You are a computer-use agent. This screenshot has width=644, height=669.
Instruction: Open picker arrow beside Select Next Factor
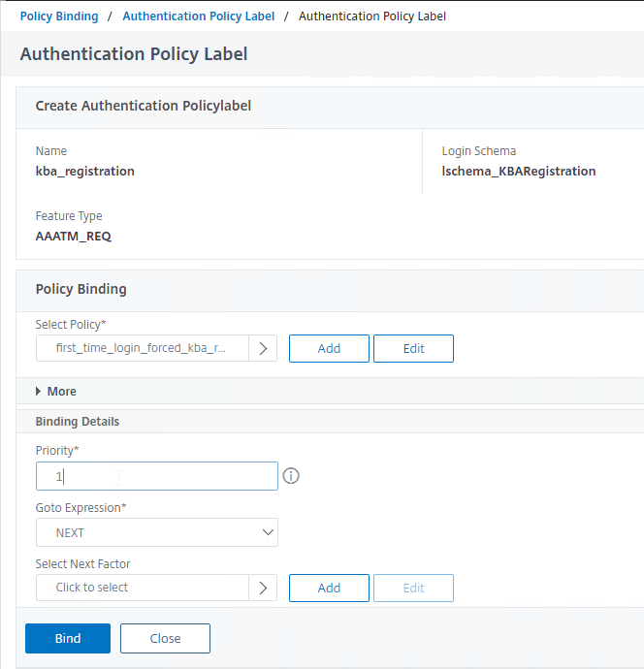pyautogui.click(x=263, y=588)
